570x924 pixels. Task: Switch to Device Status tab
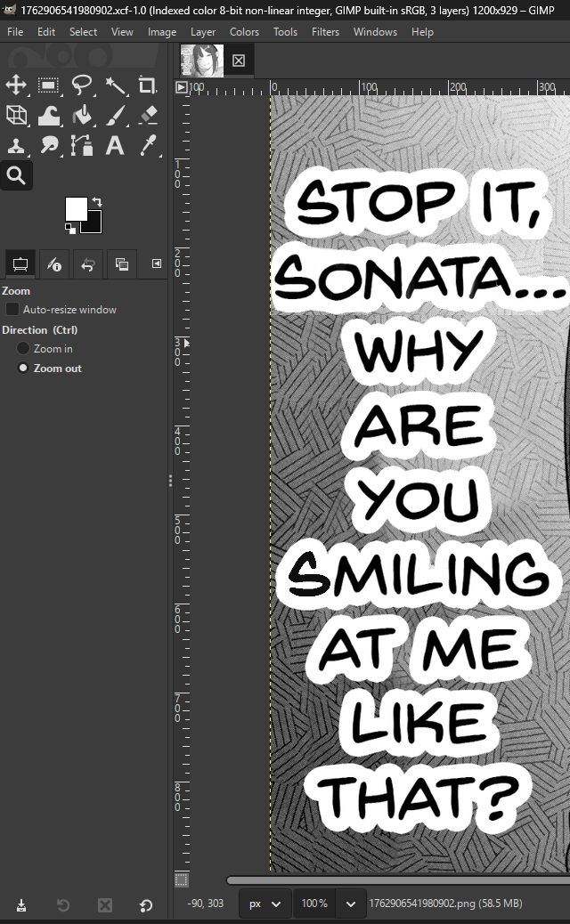tap(54, 264)
